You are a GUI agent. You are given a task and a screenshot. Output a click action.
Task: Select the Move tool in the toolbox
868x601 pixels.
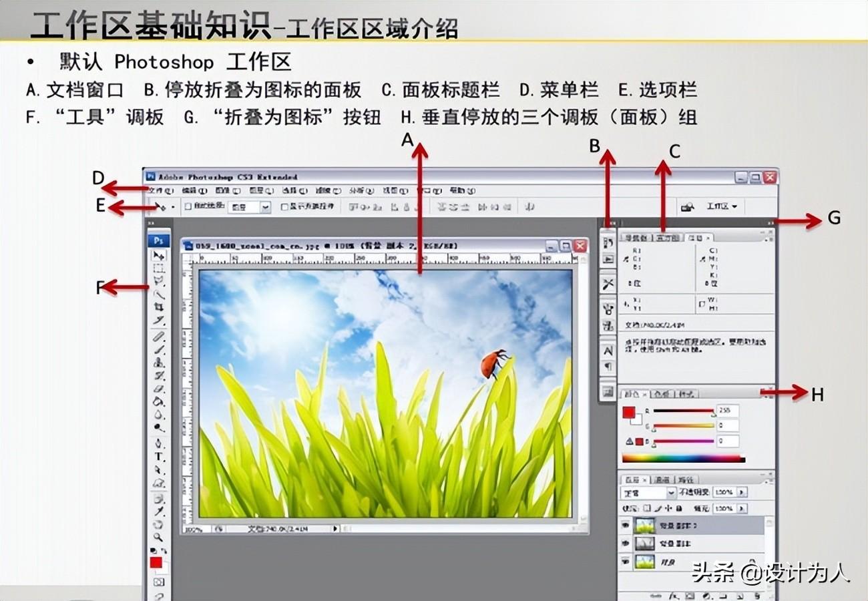coord(159,256)
